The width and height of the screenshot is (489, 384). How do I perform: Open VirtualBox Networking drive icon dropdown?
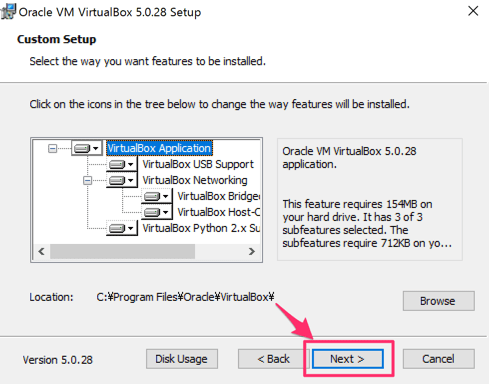(x=121, y=180)
